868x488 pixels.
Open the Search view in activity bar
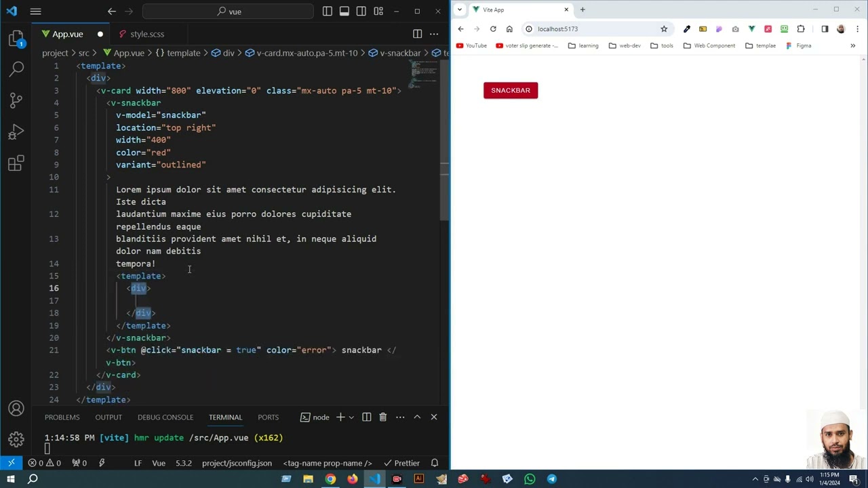pyautogui.click(x=16, y=68)
